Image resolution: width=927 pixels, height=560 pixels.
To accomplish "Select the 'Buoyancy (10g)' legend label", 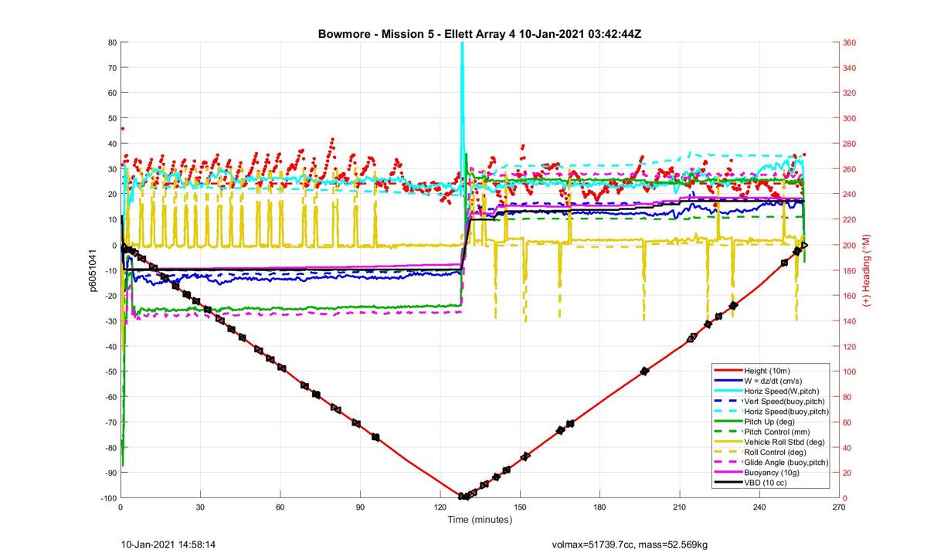I will 772,472.
